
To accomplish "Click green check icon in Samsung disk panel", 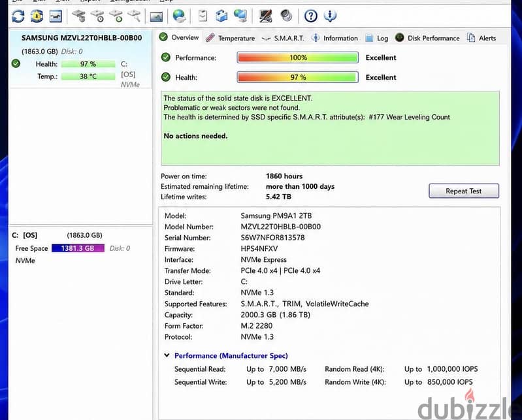I will point(16,63).
